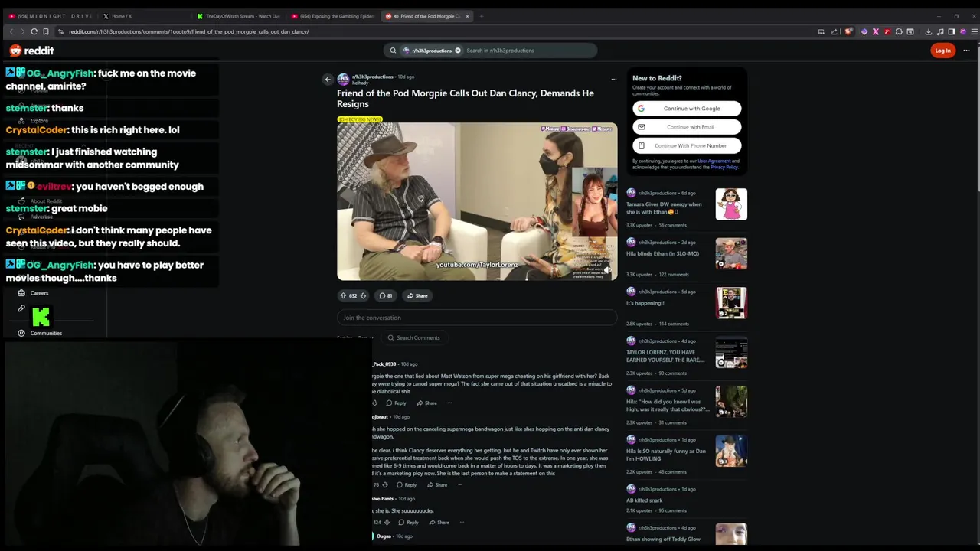Open Careers in the Reddit sidebar
This screenshot has width=980, height=551.
click(39, 293)
